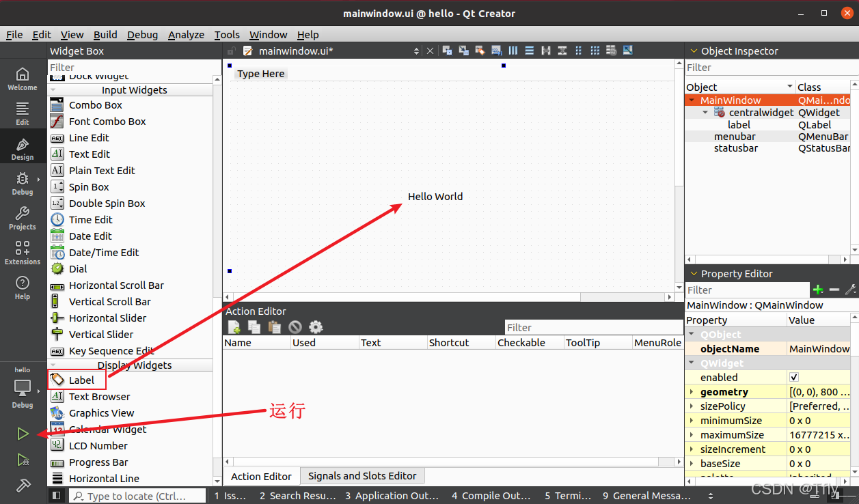Select the Edit Tab Order tool icon
Viewport: 859px width, 504px height.
click(x=497, y=51)
